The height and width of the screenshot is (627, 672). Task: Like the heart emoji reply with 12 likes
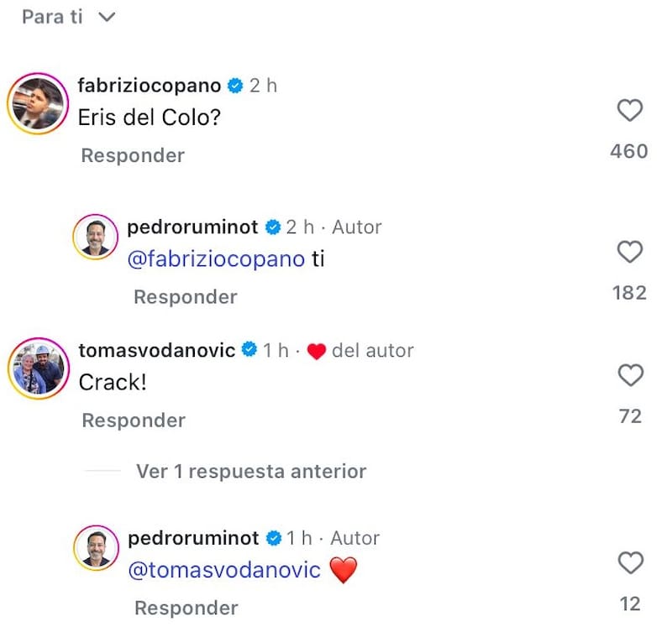coord(630,563)
